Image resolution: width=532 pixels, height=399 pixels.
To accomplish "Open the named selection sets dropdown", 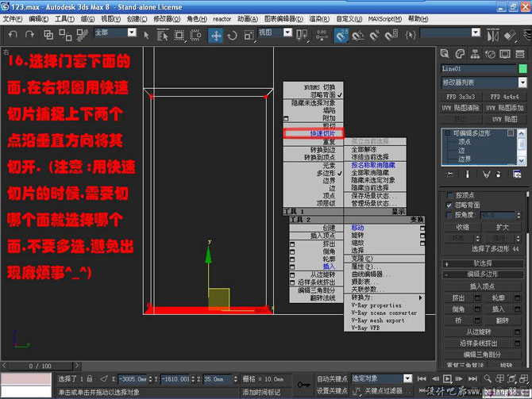I will point(476,33).
